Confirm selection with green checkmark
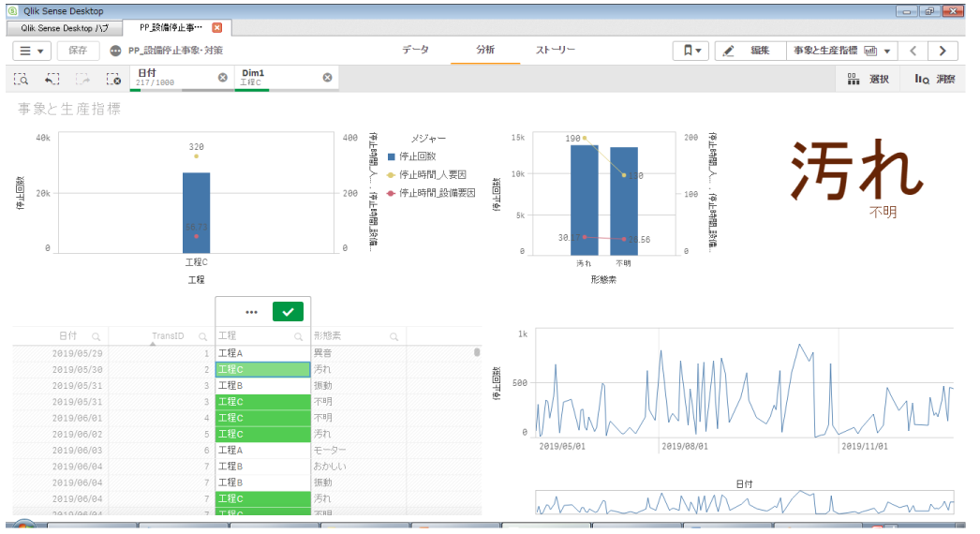The height and width of the screenshot is (534, 980). tap(288, 312)
